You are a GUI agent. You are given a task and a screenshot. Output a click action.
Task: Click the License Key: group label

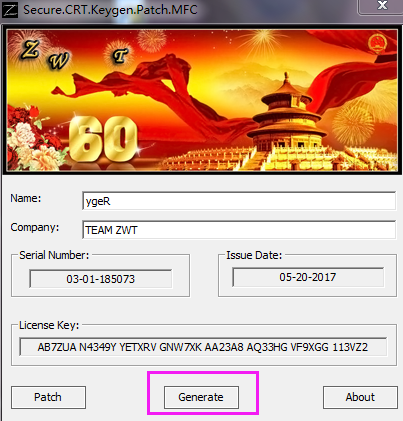(49, 325)
